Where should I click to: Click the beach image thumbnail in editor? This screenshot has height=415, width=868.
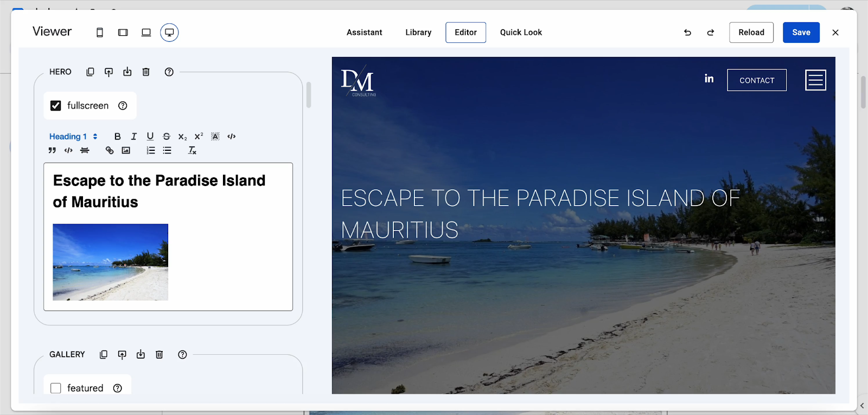111,262
